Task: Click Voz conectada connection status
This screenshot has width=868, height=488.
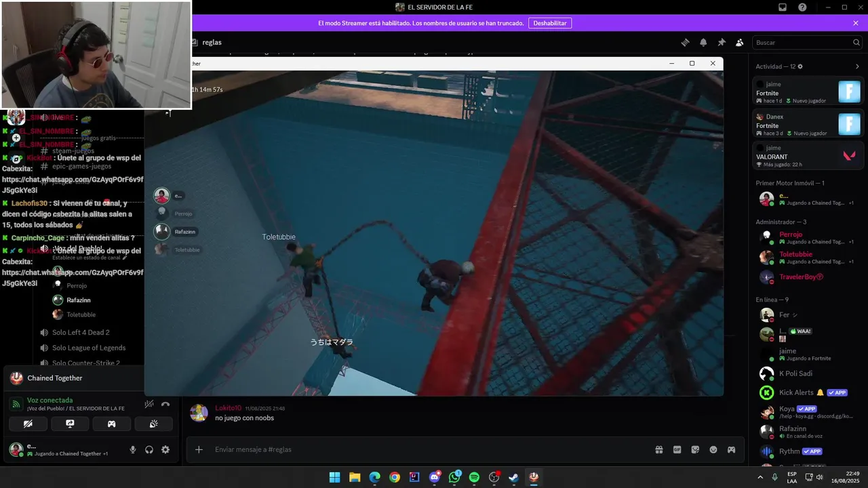Action: tap(50, 400)
